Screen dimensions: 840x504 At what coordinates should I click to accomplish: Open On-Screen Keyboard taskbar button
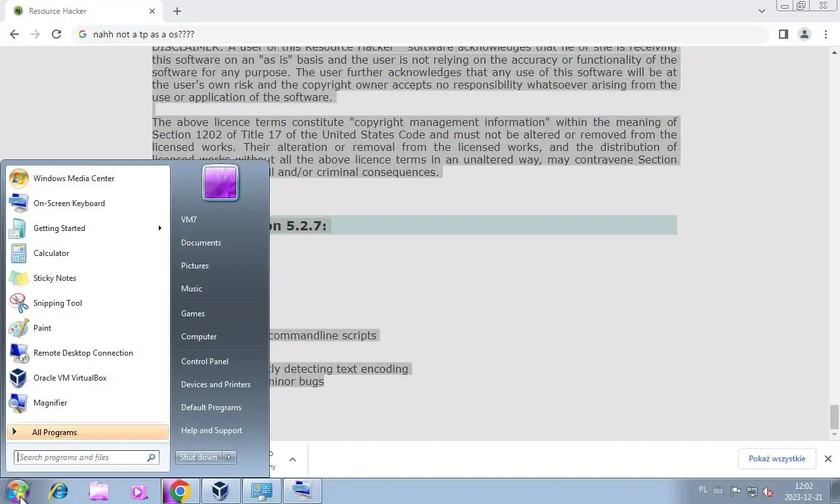coord(303,491)
